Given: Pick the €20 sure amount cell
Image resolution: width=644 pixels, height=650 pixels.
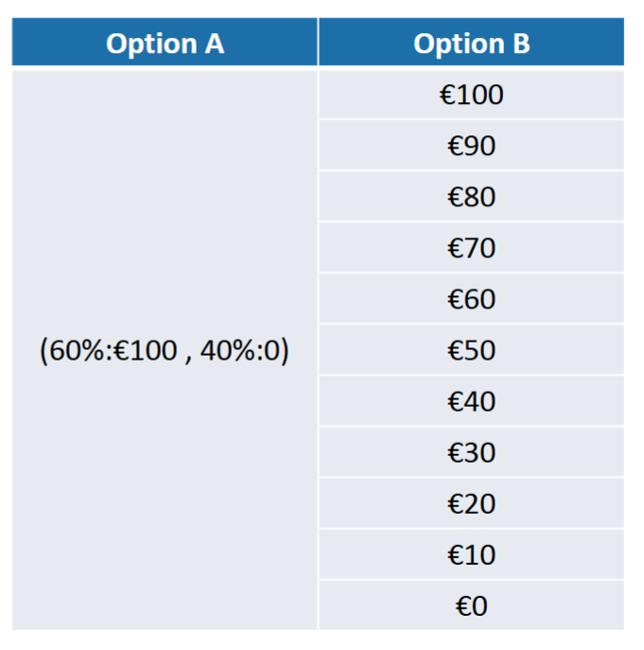Looking at the screenshot, I should pos(471,503).
